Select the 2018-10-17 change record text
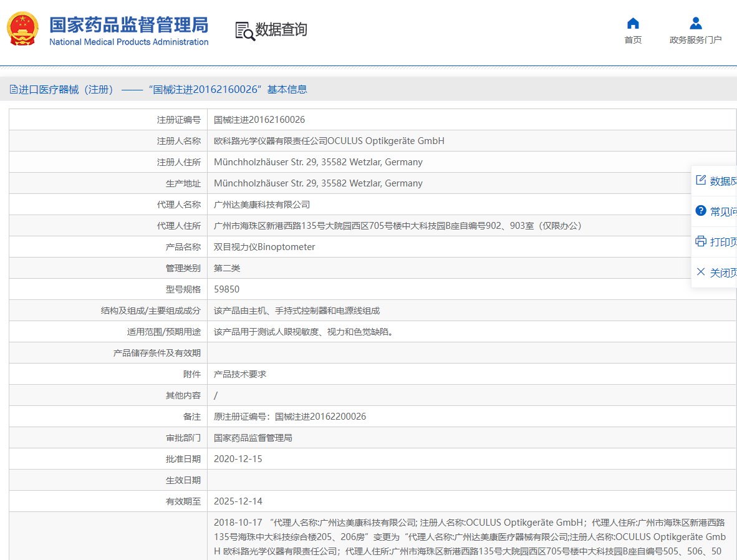737x560 pixels. pos(470,537)
